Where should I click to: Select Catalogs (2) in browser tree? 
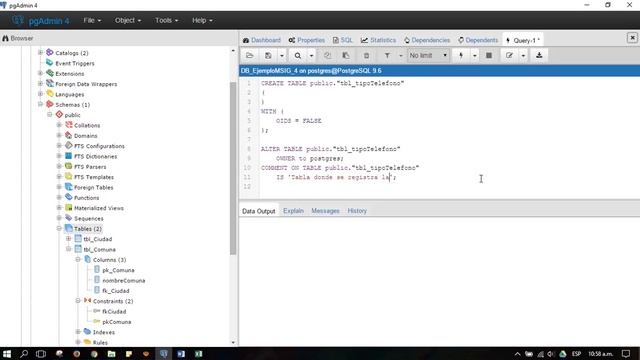pos(71,53)
